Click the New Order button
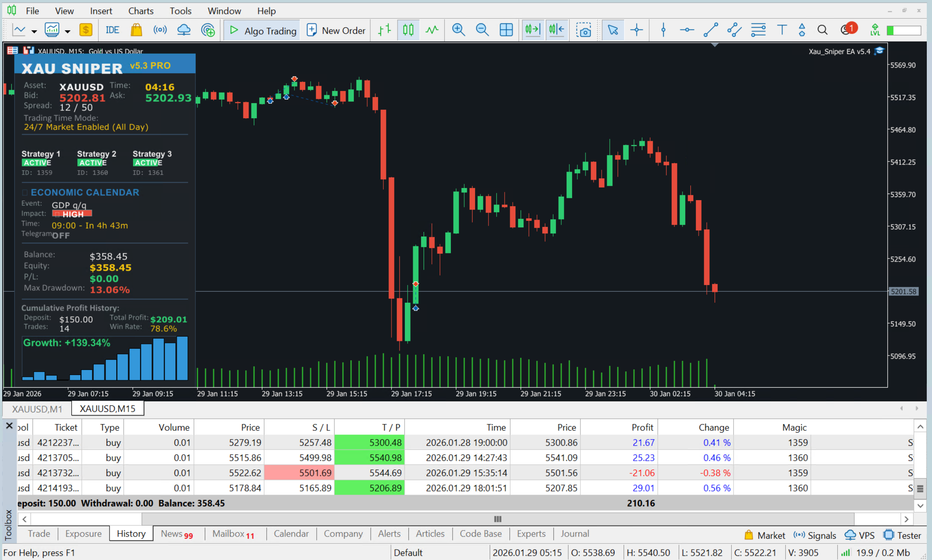The image size is (932, 560). (x=336, y=30)
